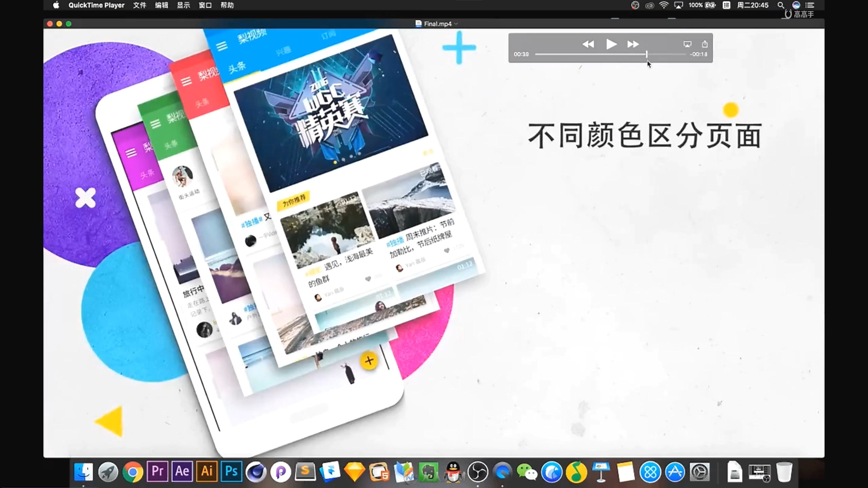Launch Adobe Illustrator from the Dock

pyautogui.click(x=207, y=471)
